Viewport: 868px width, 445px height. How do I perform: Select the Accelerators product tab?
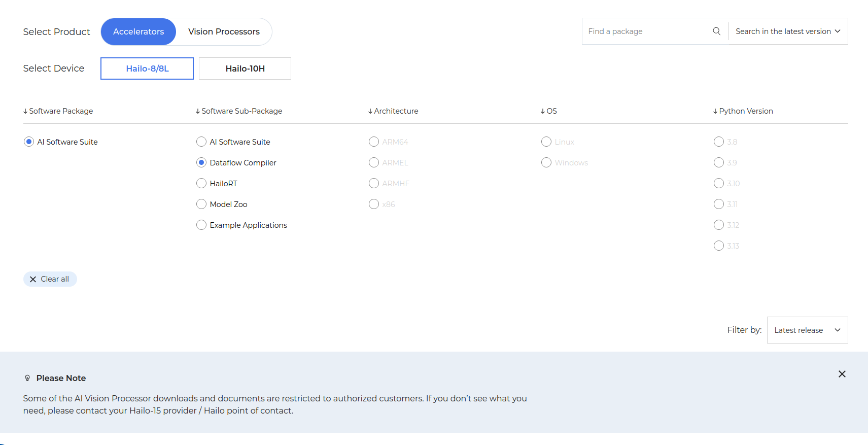[138, 31]
